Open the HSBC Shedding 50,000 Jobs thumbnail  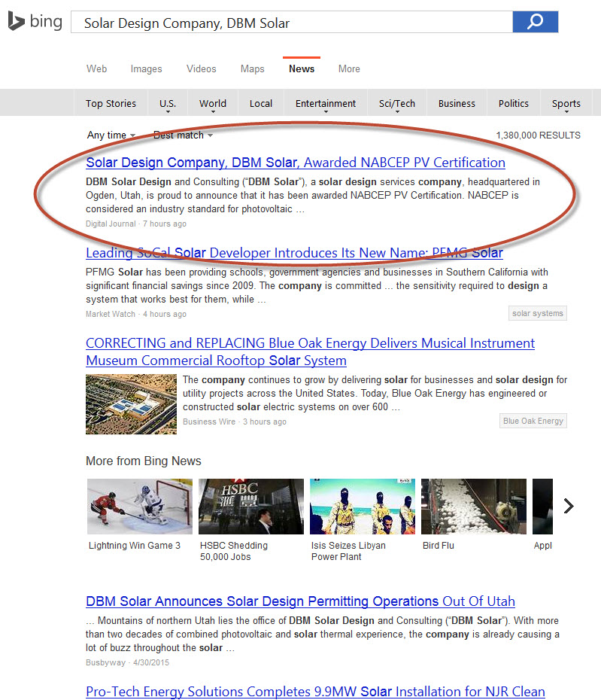tap(251, 507)
